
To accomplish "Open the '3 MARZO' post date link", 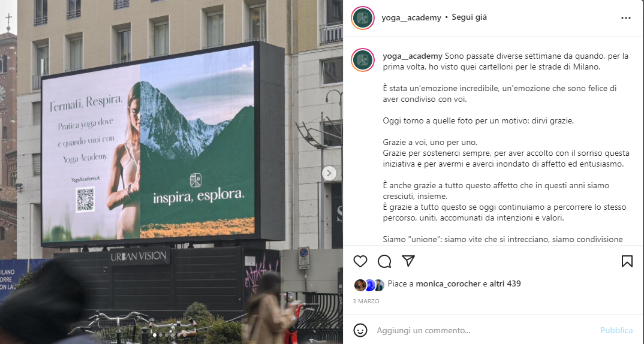I will (366, 301).
